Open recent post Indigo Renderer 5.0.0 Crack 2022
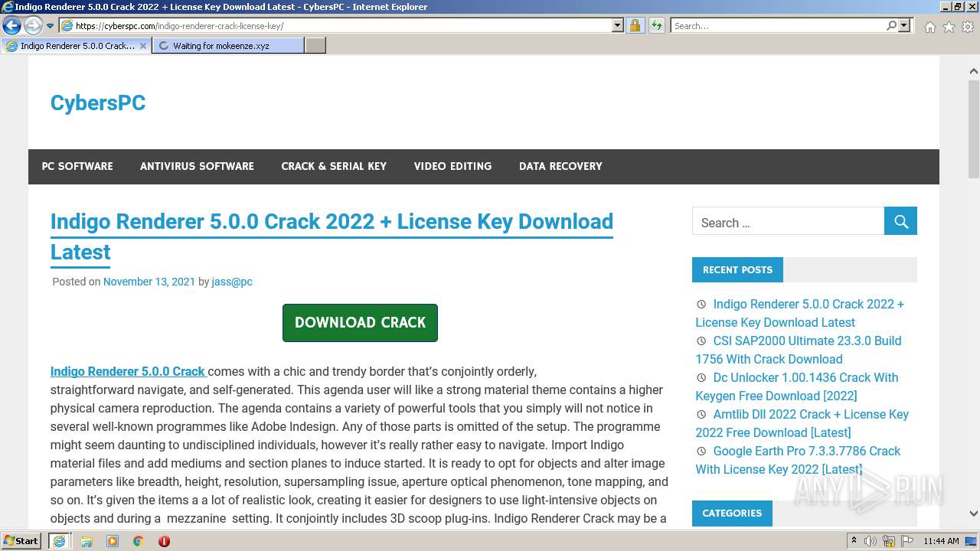The width and height of the screenshot is (980, 551). coord(799,313)
